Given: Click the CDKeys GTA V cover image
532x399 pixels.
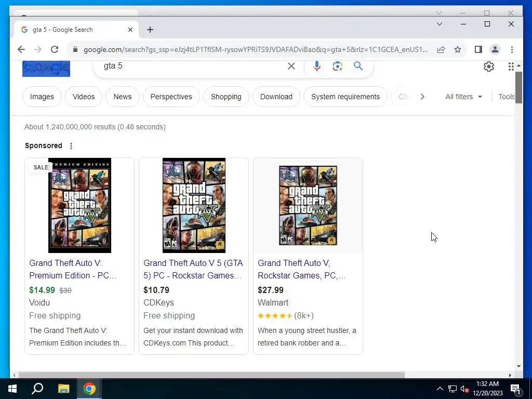Looking at the screenshot, I should pyautogui.click(x=194, y=205).
